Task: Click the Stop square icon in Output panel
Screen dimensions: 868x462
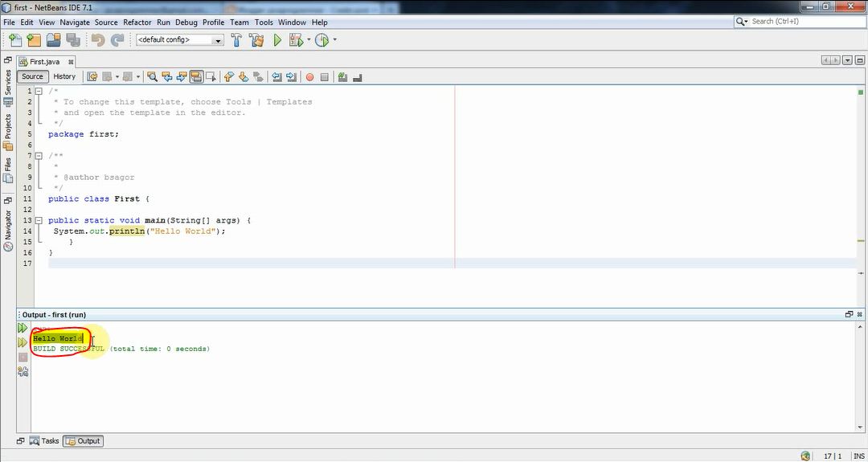Action: pyautogui.click(x=23, y=358)
